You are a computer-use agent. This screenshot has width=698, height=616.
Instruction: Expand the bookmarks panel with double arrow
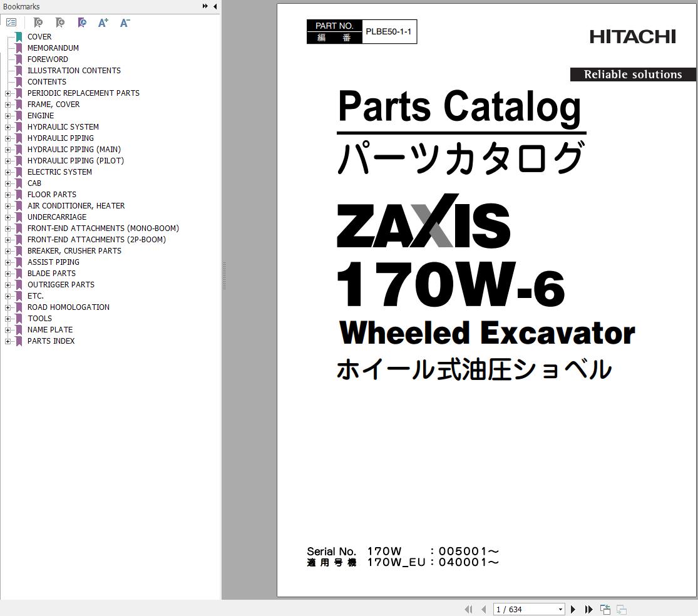[x=205, y=6]
